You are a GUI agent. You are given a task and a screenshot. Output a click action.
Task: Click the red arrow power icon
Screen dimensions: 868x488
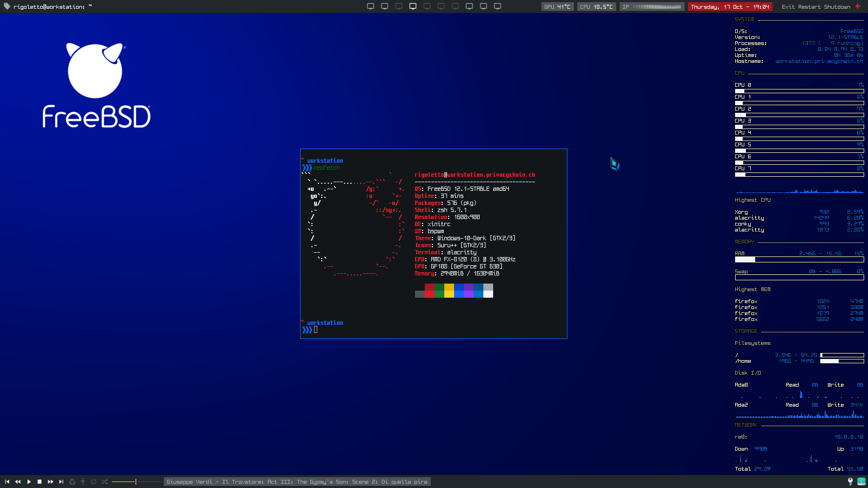click(x=858, y=7)
